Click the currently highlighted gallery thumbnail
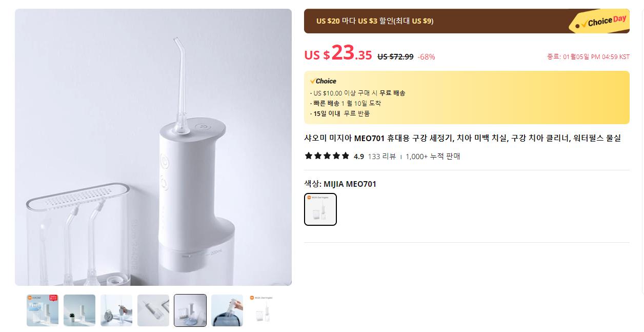The image size is (644, 332). (x=190, y=310)
